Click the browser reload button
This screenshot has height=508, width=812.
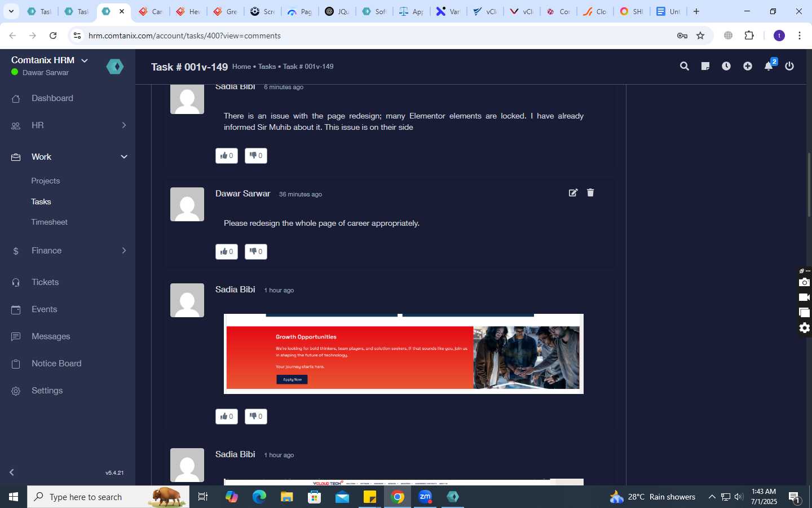[53, 36]
